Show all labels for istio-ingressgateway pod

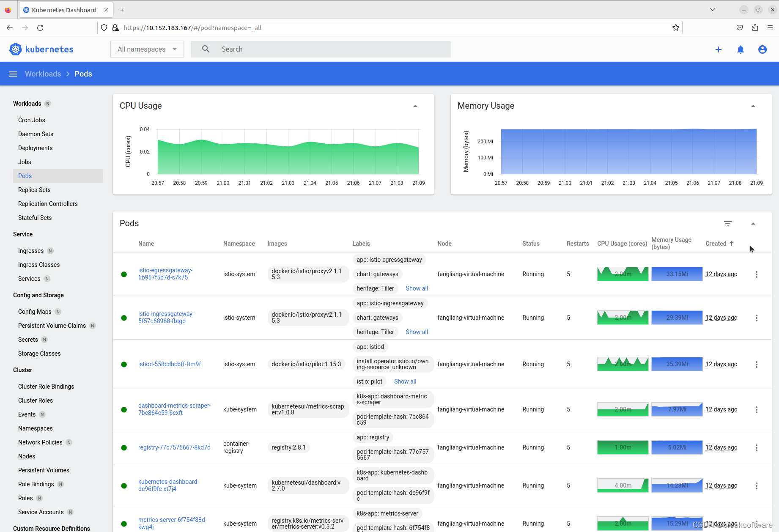point(417,332)
